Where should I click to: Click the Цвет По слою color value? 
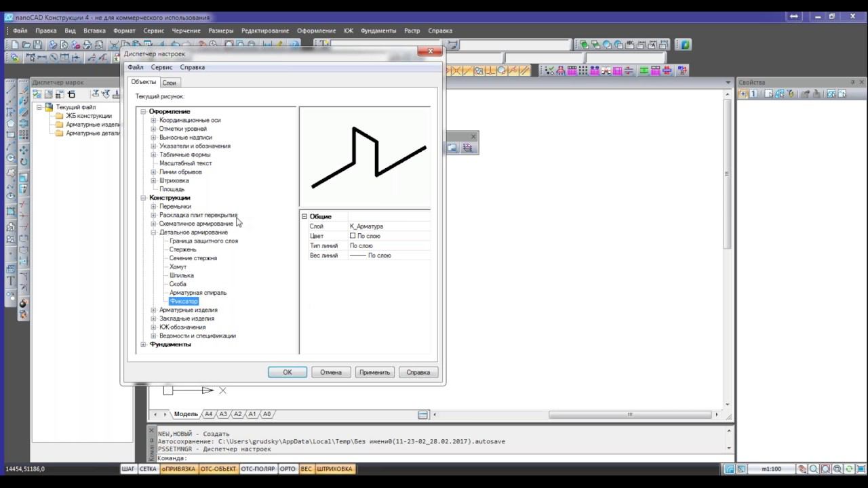(x=389, y=236)
